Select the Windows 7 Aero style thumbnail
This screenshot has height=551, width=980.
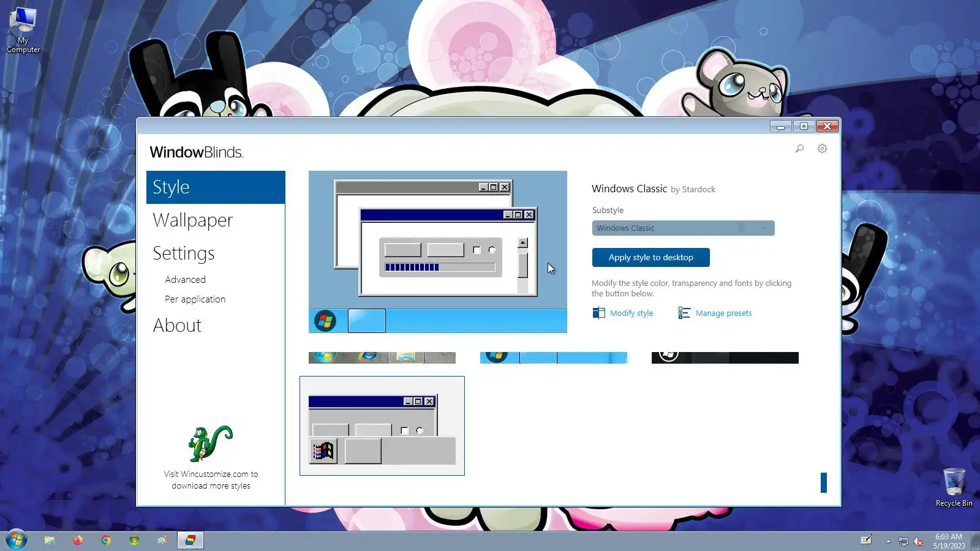382,358
